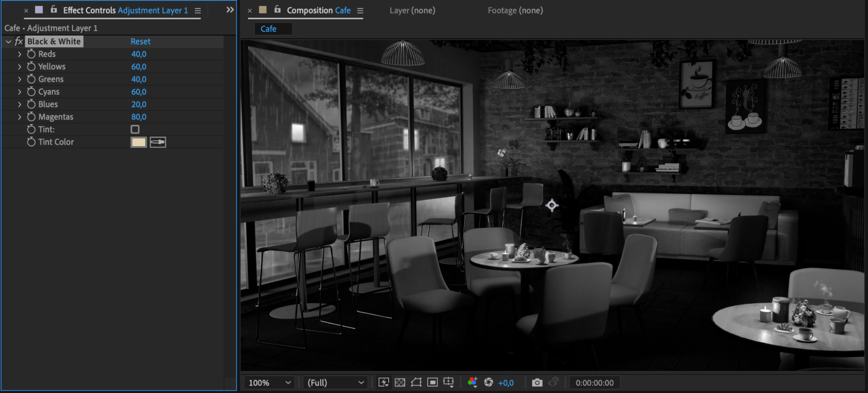Toggle the transparency grid
The height and width of the screenshot is (393, 868).
400,383
